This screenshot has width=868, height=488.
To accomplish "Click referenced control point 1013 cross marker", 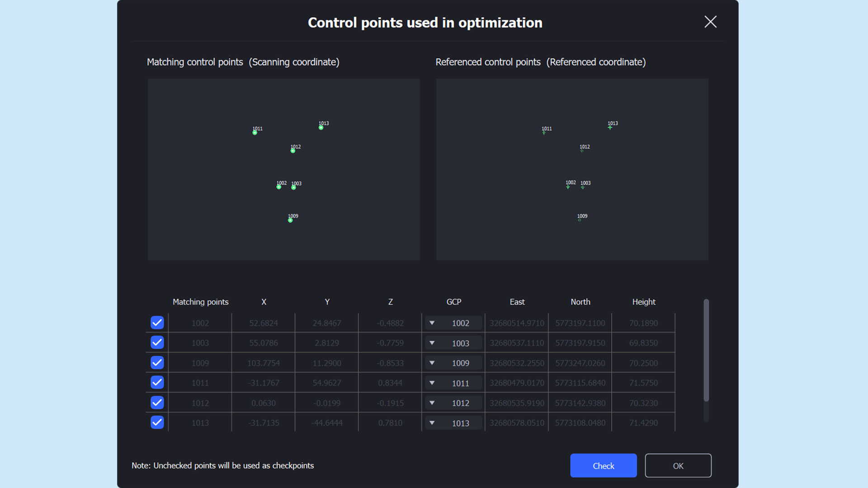I will pyautogui.click(x=610, y=128).
